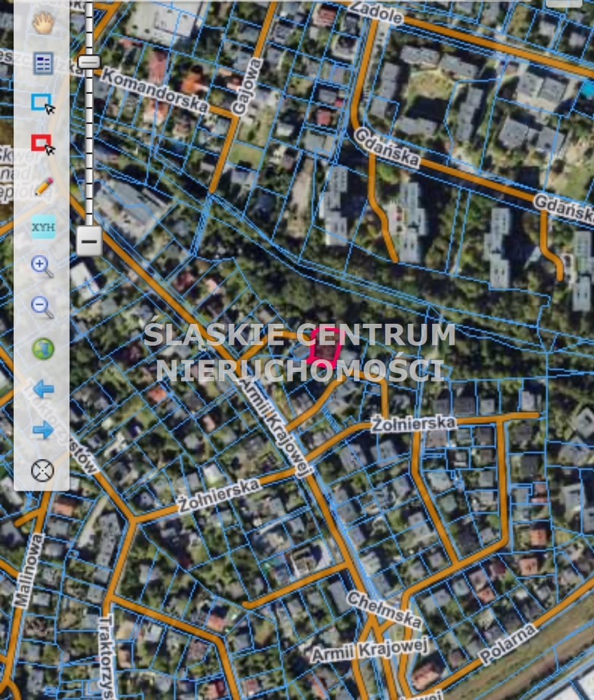Viewport: 594px width, 700px height.
Task: Click the Chełmska street label
Action: pos(385,610)
